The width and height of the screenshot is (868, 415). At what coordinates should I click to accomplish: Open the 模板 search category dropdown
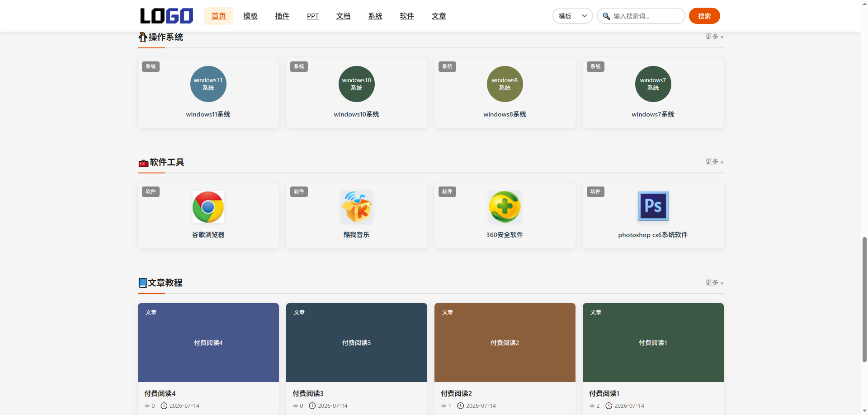coord(572,16)
